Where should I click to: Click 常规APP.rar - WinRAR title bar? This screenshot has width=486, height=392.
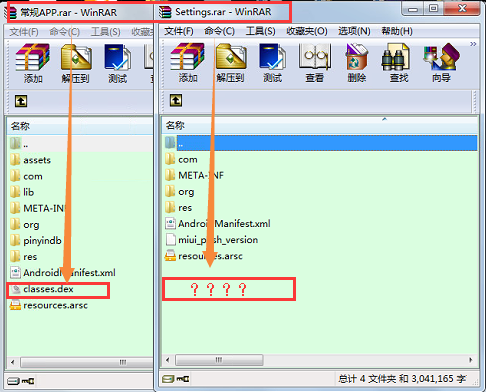pyautogui.click(x=68, y=13)
